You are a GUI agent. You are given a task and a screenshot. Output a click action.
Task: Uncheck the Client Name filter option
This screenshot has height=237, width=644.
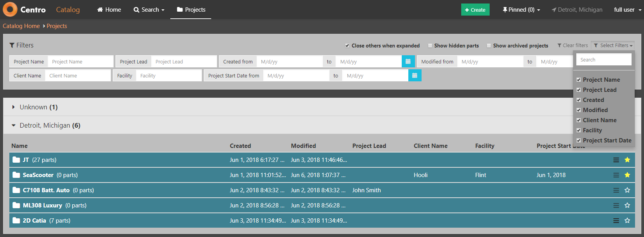coord(579,120)
